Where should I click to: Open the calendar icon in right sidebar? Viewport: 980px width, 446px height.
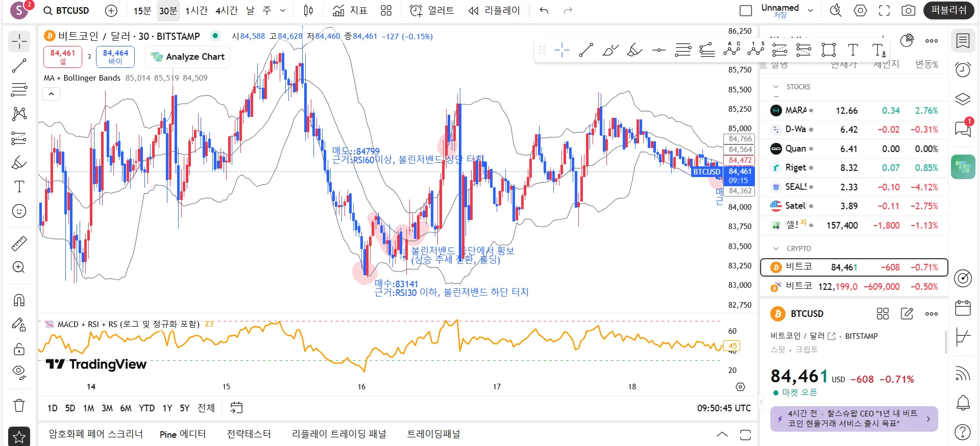coord(963,308)
